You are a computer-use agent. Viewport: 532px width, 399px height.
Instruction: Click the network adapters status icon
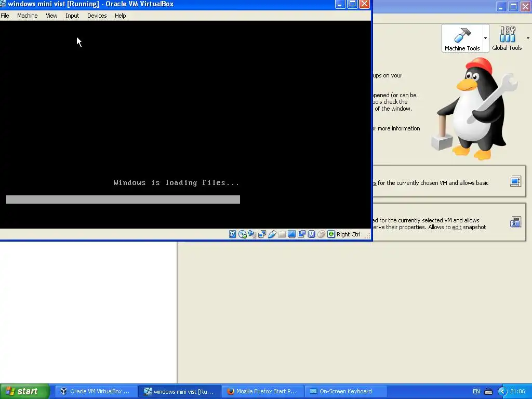pyautogui.click(x=262, y=234)
